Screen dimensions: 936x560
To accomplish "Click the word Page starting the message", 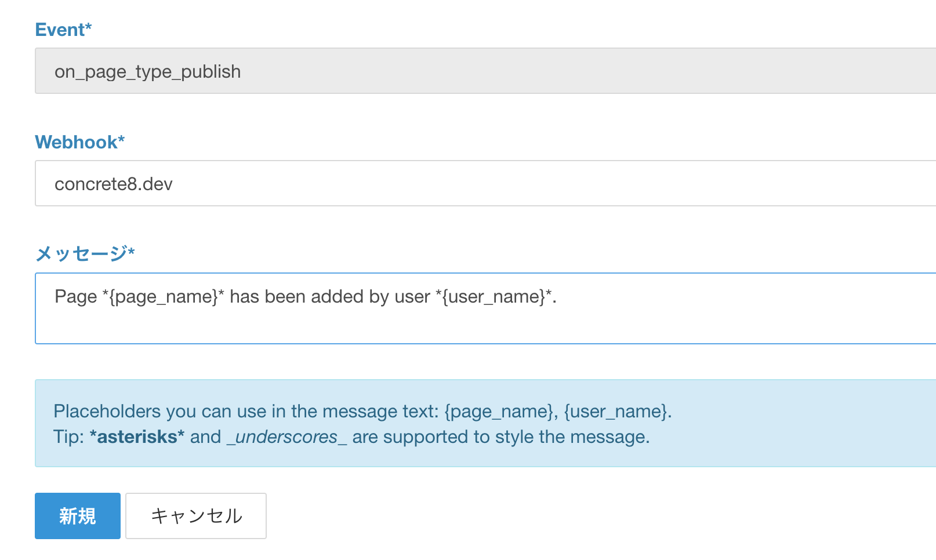I will point(75,297).
